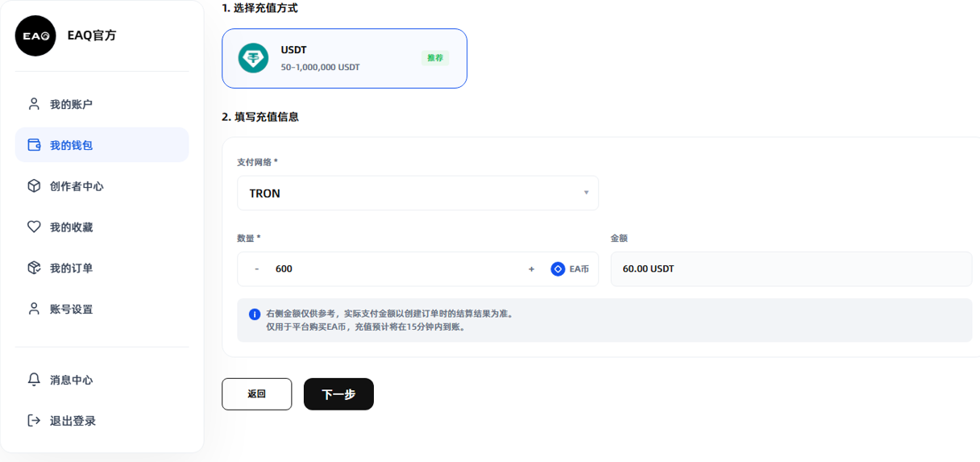Click the 数量 input showing 600
The height and width of the screenshot is (462, 980).
[x=395, y=269]
